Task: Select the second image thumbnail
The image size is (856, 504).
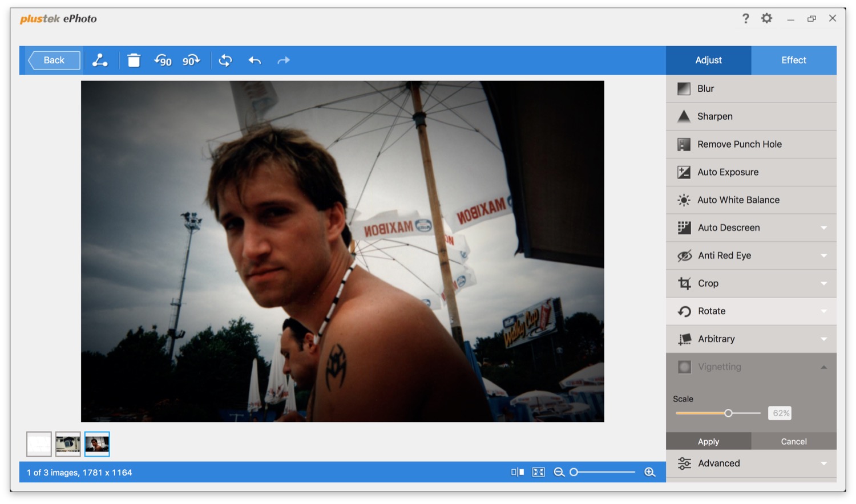Action: tap(68, 444)
